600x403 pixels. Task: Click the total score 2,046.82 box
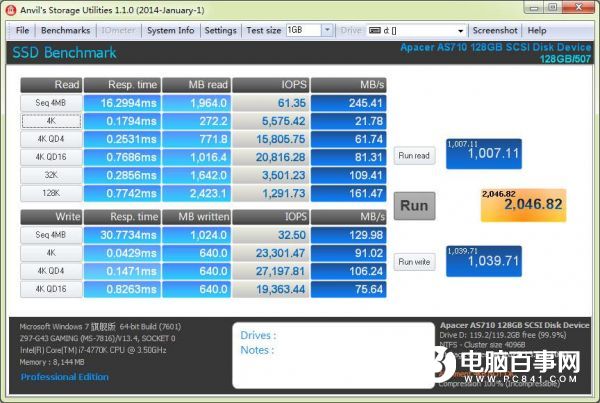click(x=523, y=205)
